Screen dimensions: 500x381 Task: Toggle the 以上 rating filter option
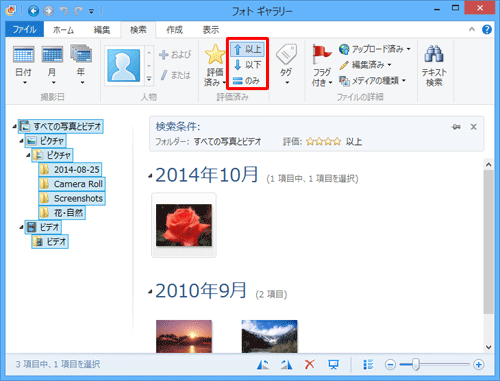click(247, 49)
